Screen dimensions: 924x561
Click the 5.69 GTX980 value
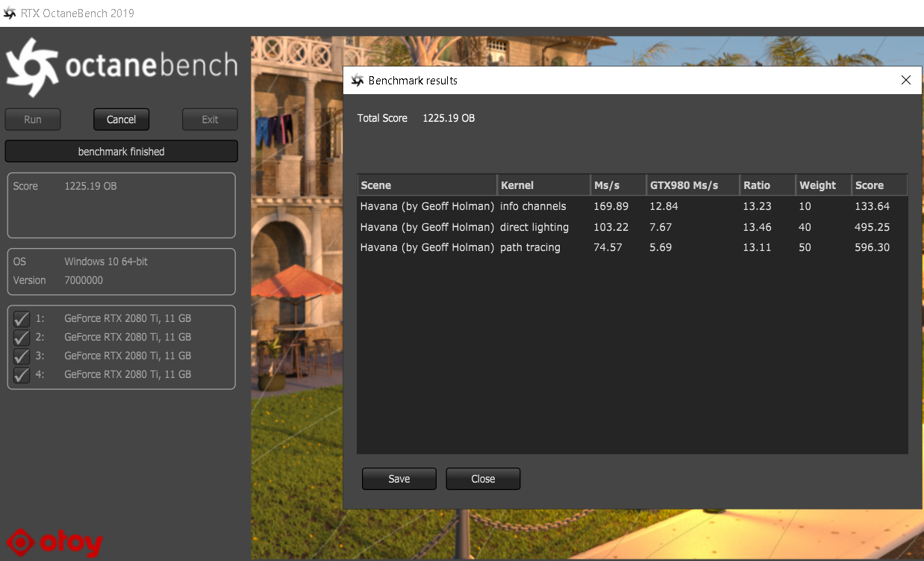(x=661, y=247)
